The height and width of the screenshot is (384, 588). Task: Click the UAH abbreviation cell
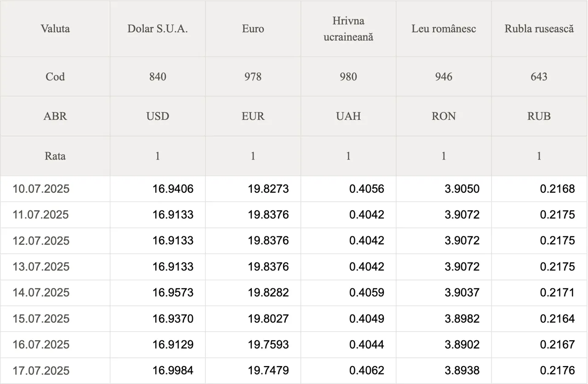[x=348, y=116]
